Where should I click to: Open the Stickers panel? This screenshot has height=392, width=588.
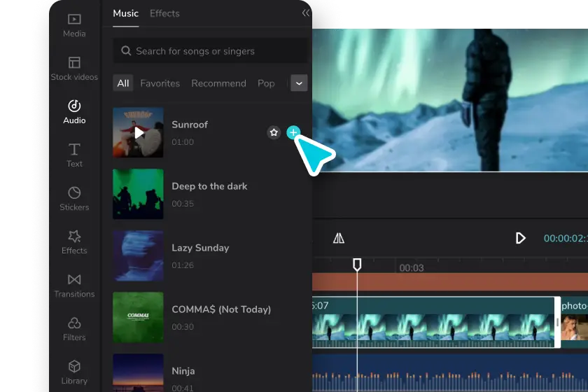point(74,199)
